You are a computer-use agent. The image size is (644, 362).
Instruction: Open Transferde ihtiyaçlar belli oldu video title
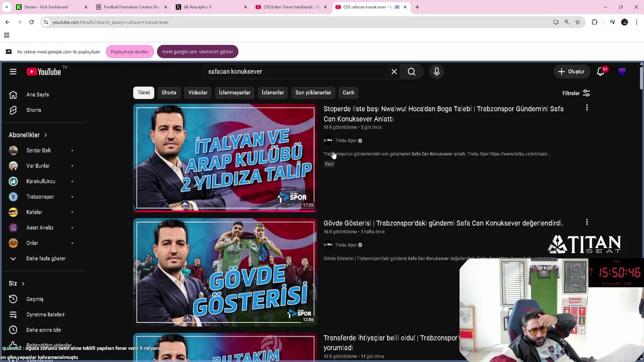391,343
